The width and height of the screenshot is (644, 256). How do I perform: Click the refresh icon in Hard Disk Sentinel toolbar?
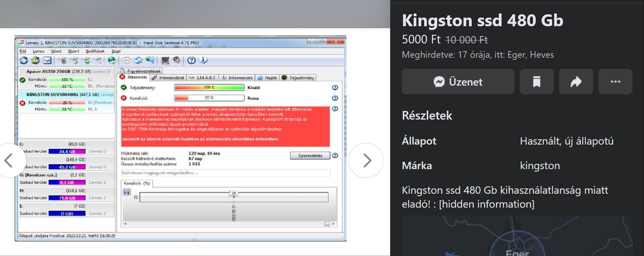pos(24,61)
